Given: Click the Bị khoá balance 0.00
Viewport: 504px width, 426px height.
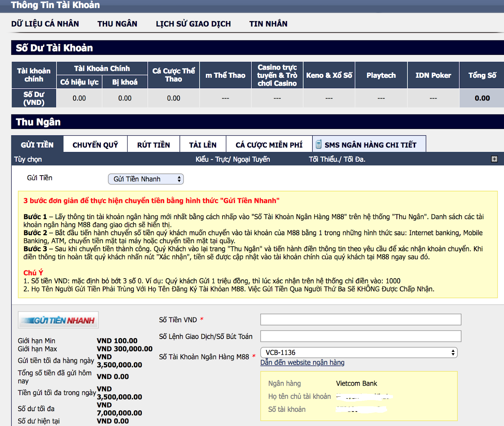Looking at the screenshot, I should click(125, 98).
